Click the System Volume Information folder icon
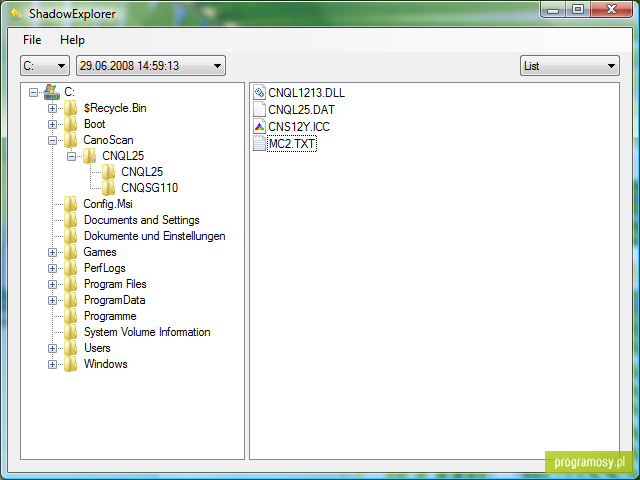Viewport: 640px width, 480px height. coord(71,332)
